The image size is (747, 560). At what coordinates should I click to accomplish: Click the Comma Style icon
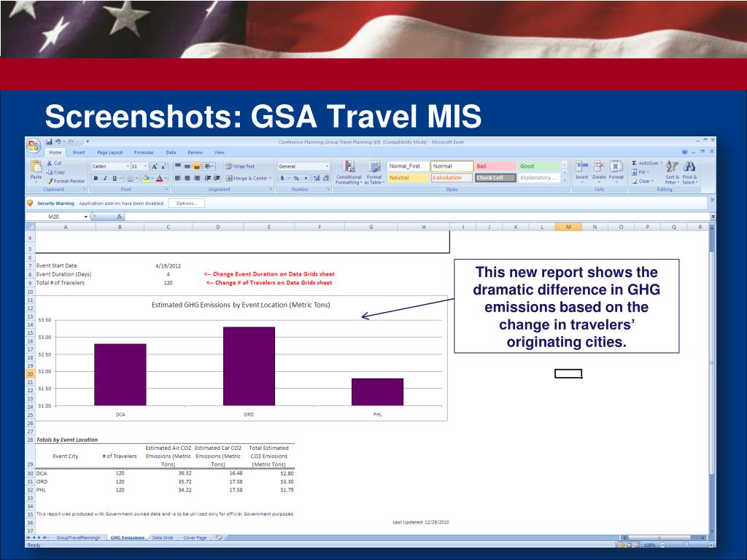(306, 178)
